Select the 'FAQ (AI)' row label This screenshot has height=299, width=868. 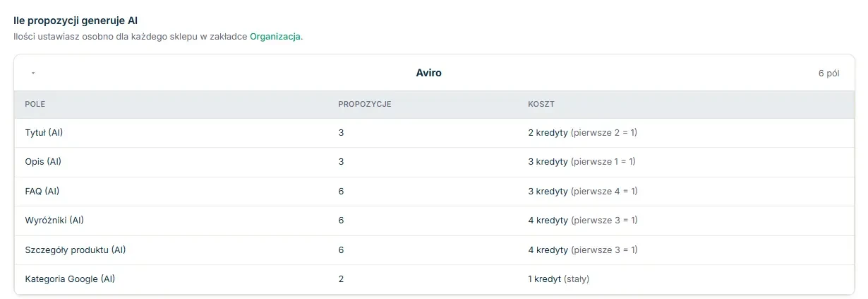pyautogui.click(x=43, y=192)
